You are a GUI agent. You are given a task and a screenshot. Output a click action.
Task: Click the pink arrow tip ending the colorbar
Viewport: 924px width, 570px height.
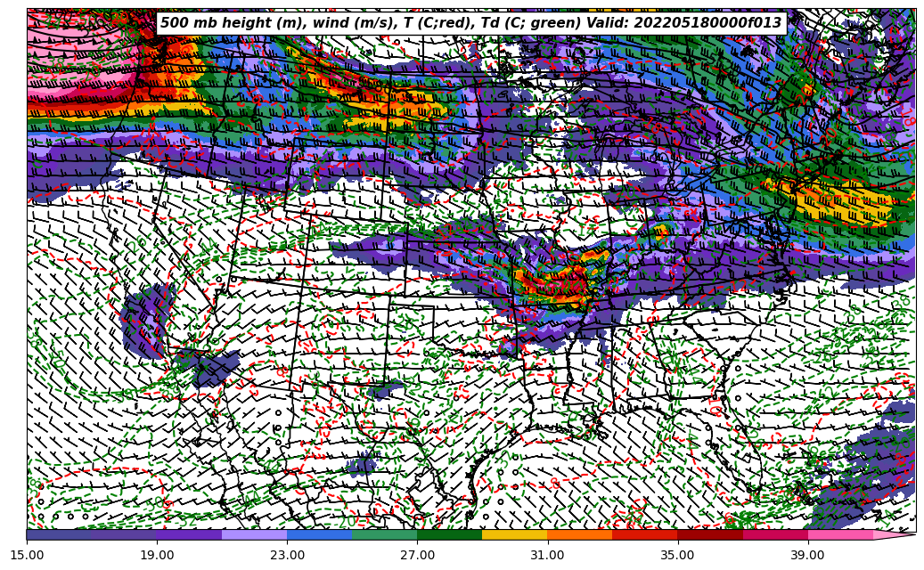(x=893, y=534)
